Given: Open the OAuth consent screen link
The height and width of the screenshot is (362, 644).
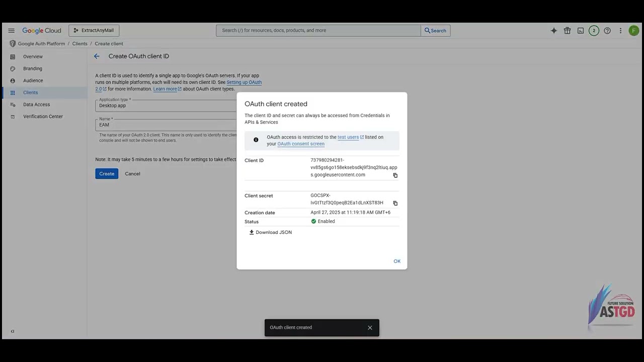Looking at the screenshot, I should (301, 144).
